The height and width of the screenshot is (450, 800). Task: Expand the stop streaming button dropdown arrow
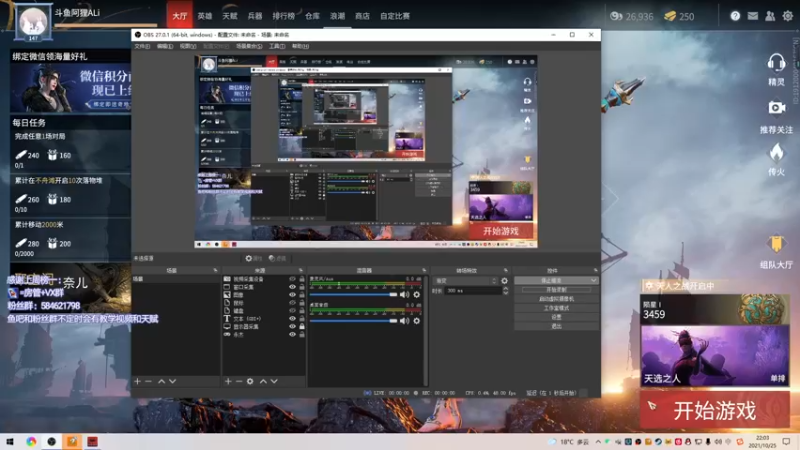(593, 281)
